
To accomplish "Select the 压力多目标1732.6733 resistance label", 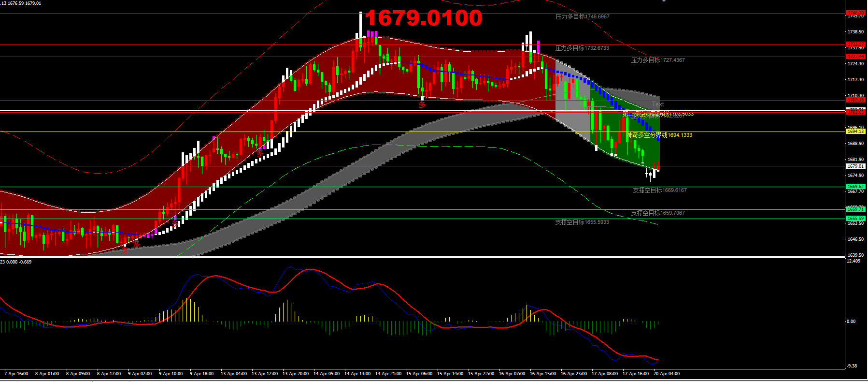I will pos(582,48).
